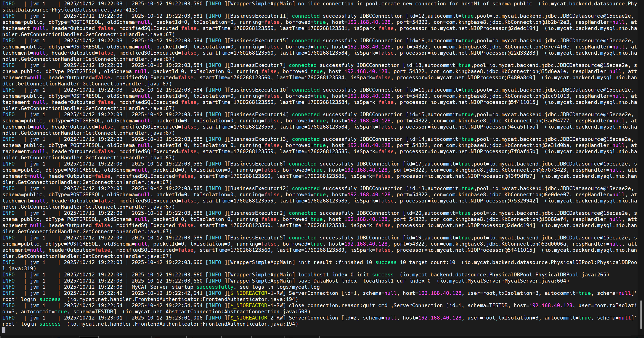
Task: Click the BusinessExecutor14 thread name
Action: (258, 114)
